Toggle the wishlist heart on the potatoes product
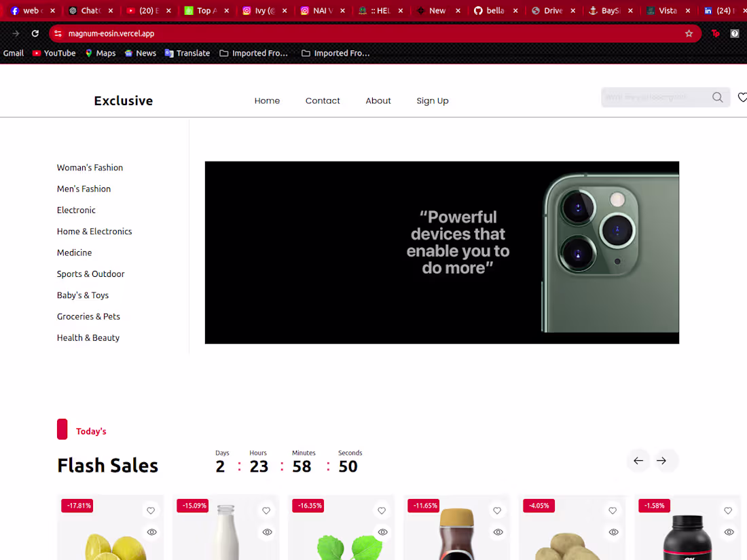The height and width of the screenshot is (560, 747). pyautogui.click(x=613, y=510)
